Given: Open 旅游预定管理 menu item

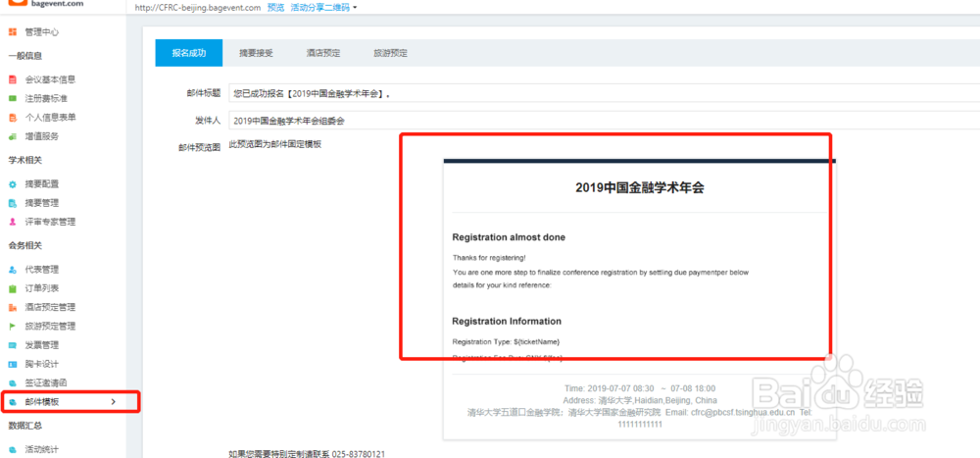Looking at the screenshot, I should pyautogui.click(x=50, y=326).
